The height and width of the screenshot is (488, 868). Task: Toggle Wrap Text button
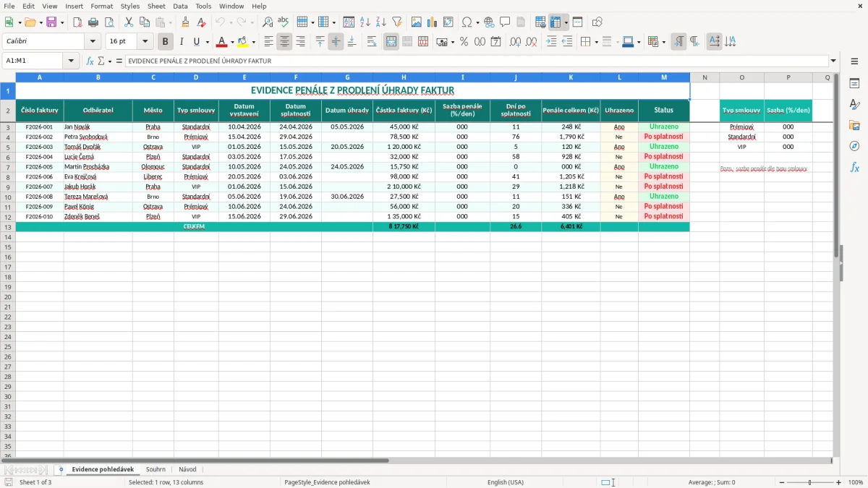pyautogui.click(x=372, y=42)
